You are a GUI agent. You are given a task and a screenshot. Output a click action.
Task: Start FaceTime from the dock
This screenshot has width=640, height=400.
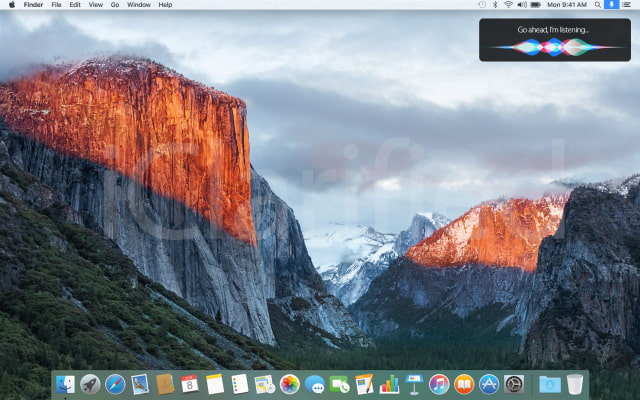tap(339, 384)
